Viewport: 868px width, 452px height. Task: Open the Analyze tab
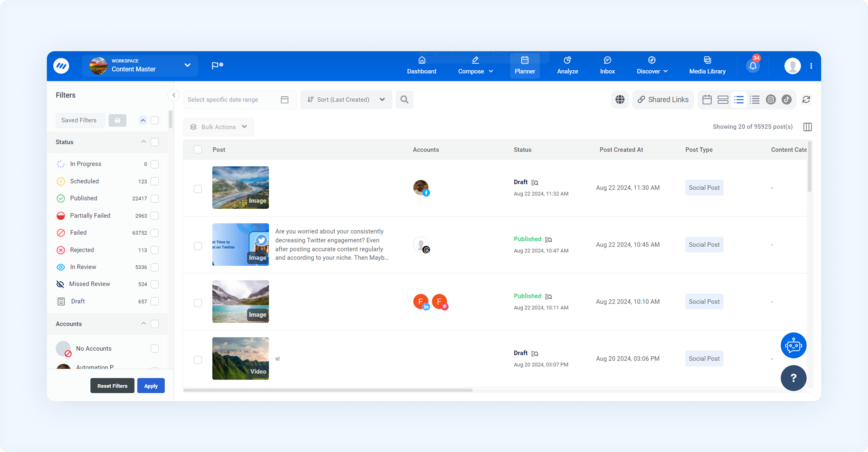[x=567, y=66]
